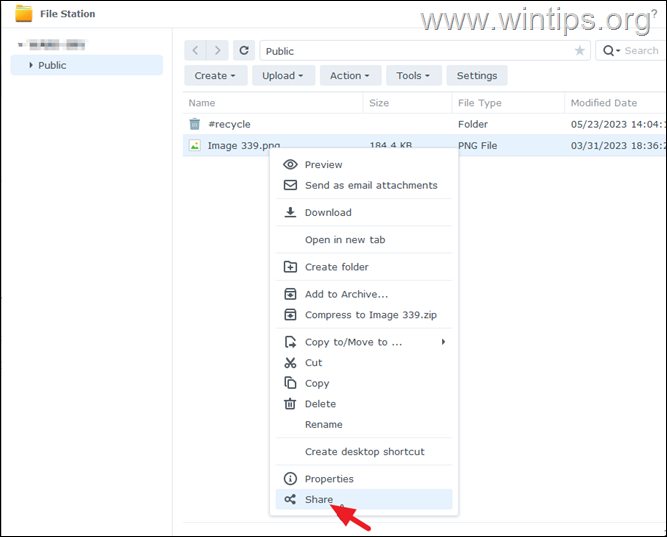Click into the Search field
This screenshot has width=667, height=537.
(641, 51)
